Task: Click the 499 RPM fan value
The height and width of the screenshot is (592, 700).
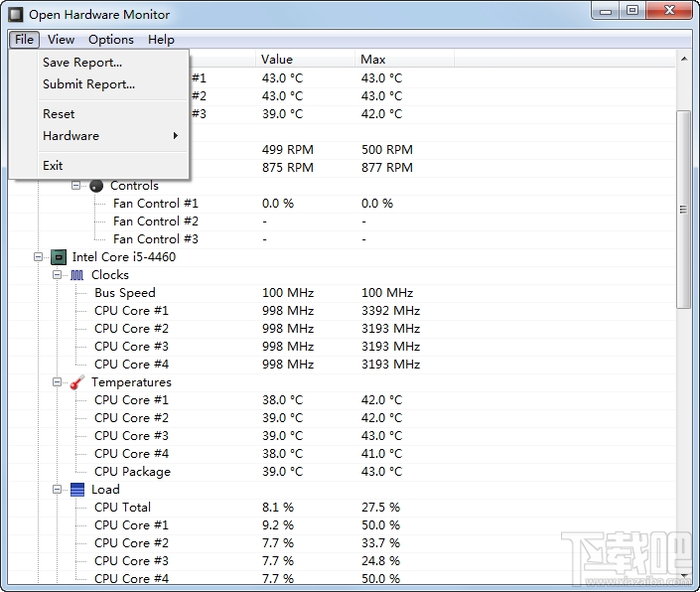Action: coord(288,150)
